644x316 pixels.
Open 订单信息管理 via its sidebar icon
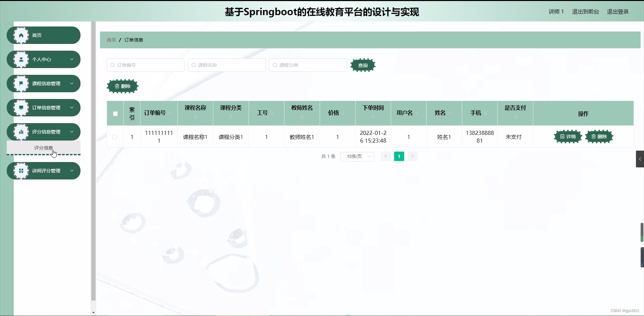click(21, 107)
